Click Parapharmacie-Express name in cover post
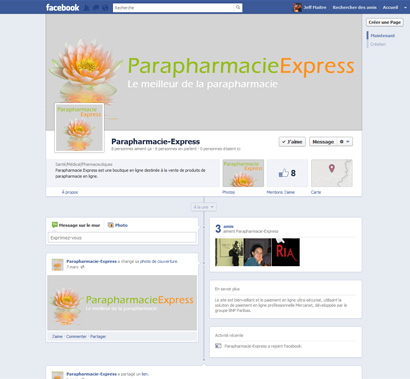Image resolution: width=410 pixels, height=379 pixels. (x=91, y=261)
